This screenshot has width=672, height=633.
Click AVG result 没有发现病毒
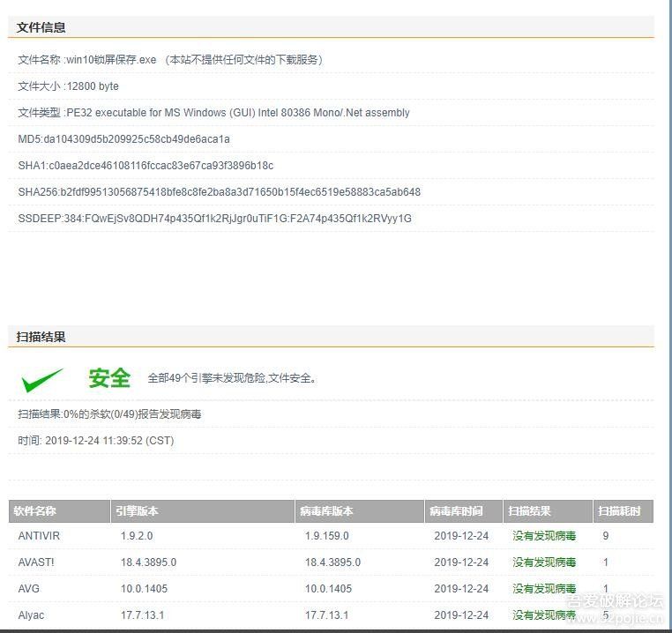click(544, 589)
